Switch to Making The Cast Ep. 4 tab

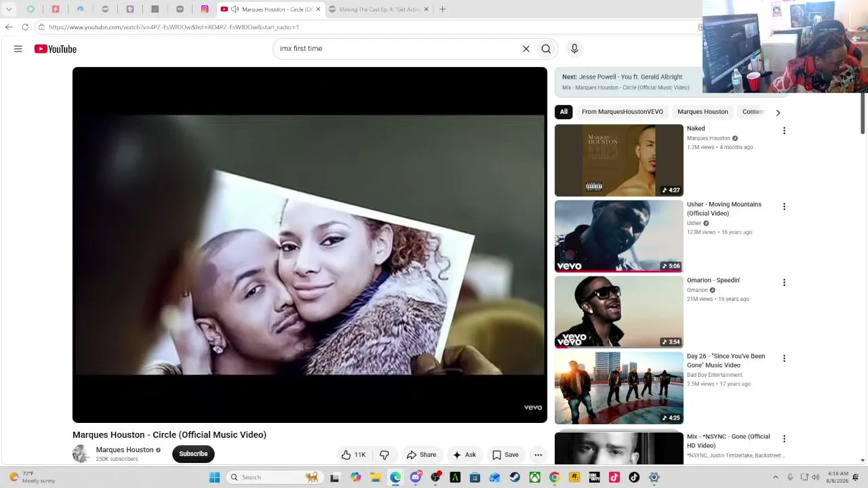[380, 9]
